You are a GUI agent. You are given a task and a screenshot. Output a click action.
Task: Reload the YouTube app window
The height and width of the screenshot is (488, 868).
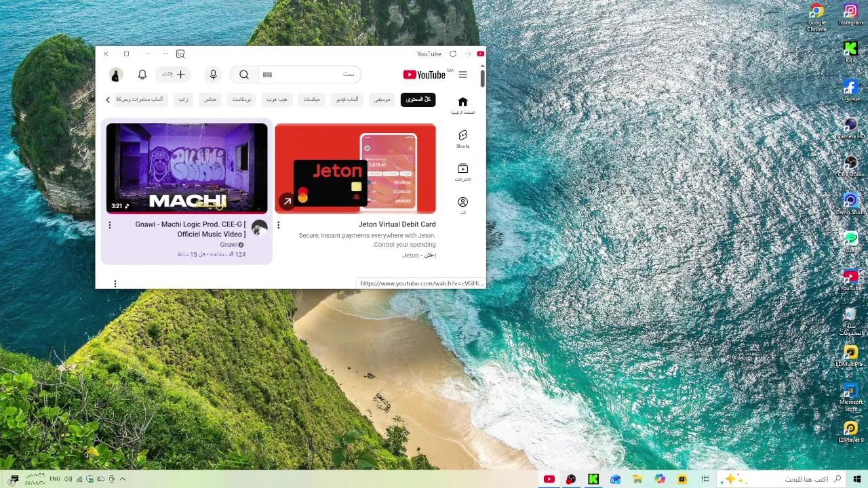(x=453, y=54)
